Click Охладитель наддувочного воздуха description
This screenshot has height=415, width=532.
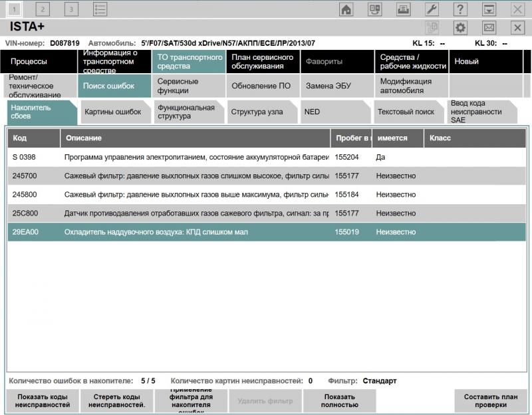coord(156,232)
